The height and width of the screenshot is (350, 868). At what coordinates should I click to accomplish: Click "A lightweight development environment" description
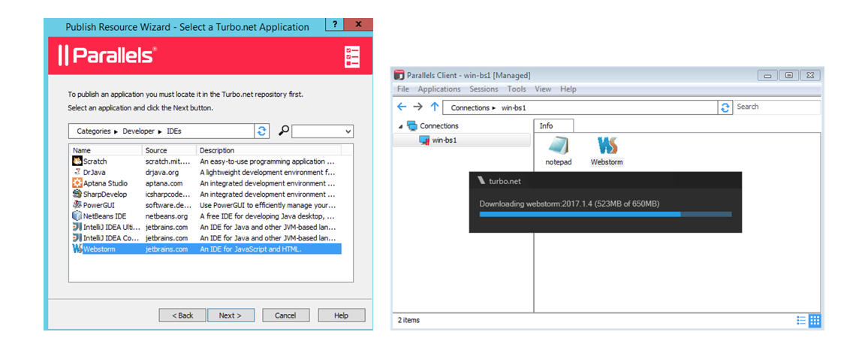267,172
